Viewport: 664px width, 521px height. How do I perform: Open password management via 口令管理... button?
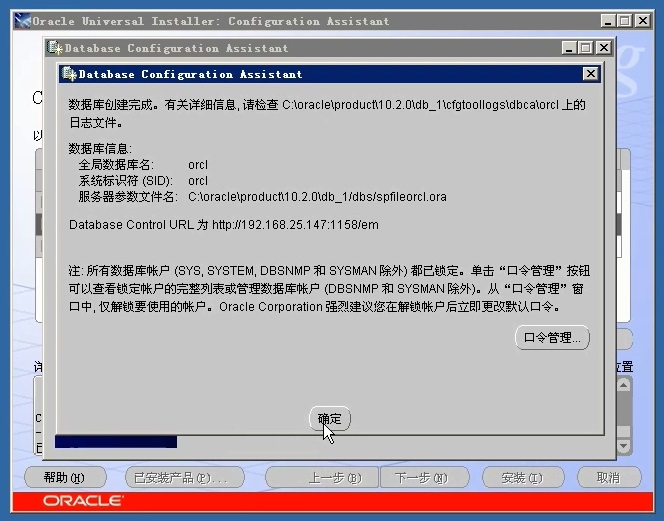(x=552, y=338)
